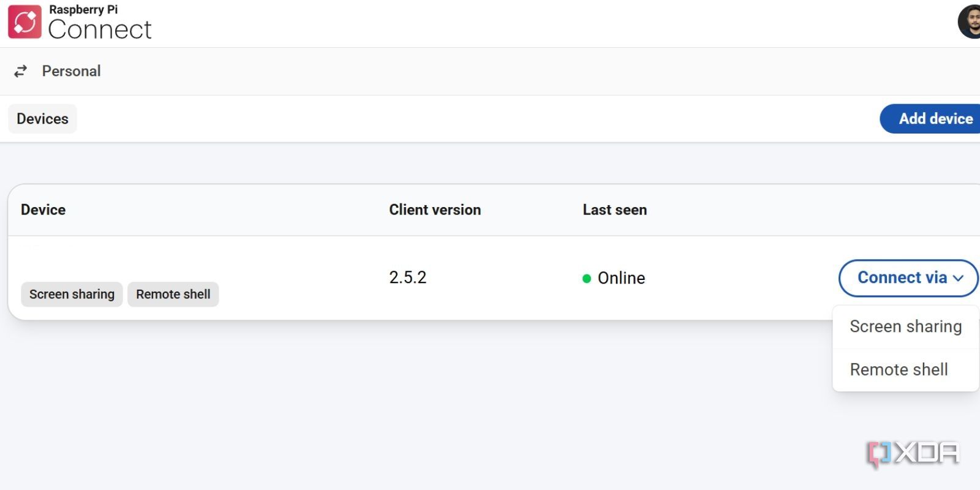Click the Last seen column header
The width and height of the screenshot is (980, 490).
[x=615, y=210]
